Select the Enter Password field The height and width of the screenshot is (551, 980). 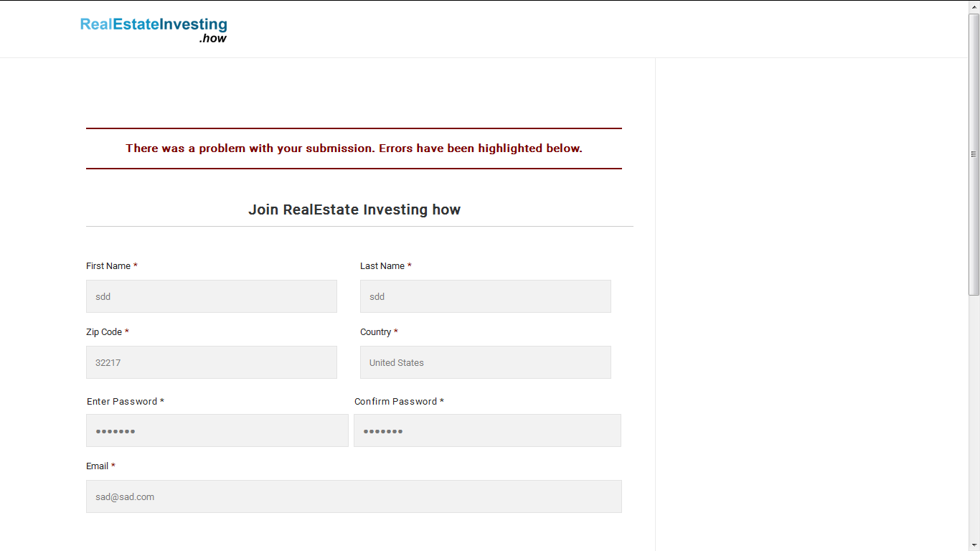[217, 430]
